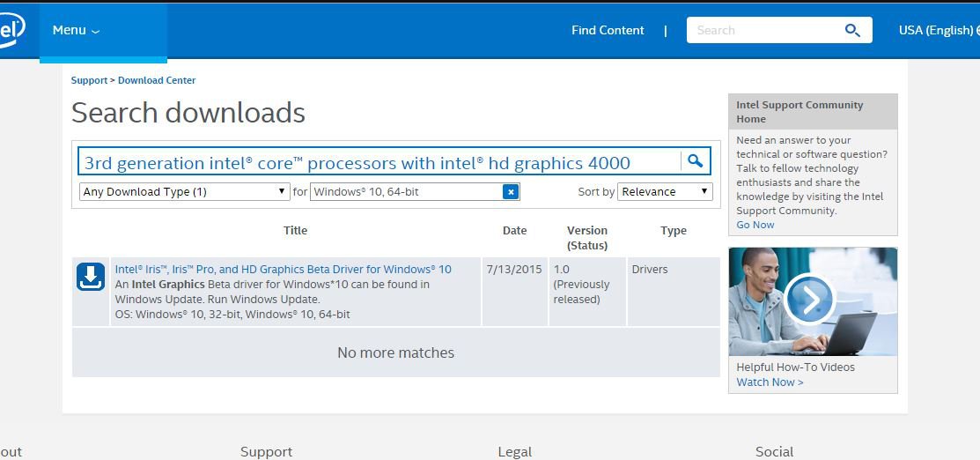Click the Watch Now link
The image size is (980, 460).
(770, 382)
